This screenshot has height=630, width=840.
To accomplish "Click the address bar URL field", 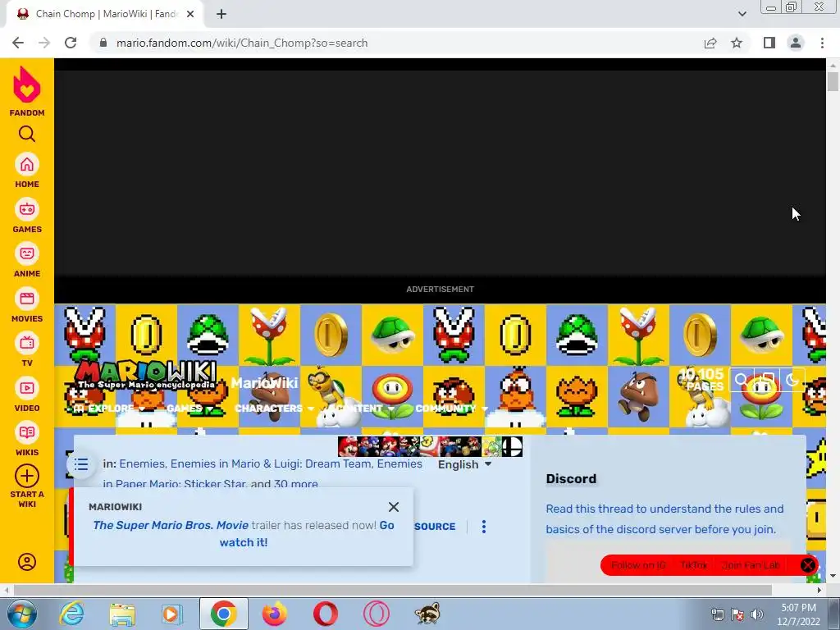I will (396, 43).
